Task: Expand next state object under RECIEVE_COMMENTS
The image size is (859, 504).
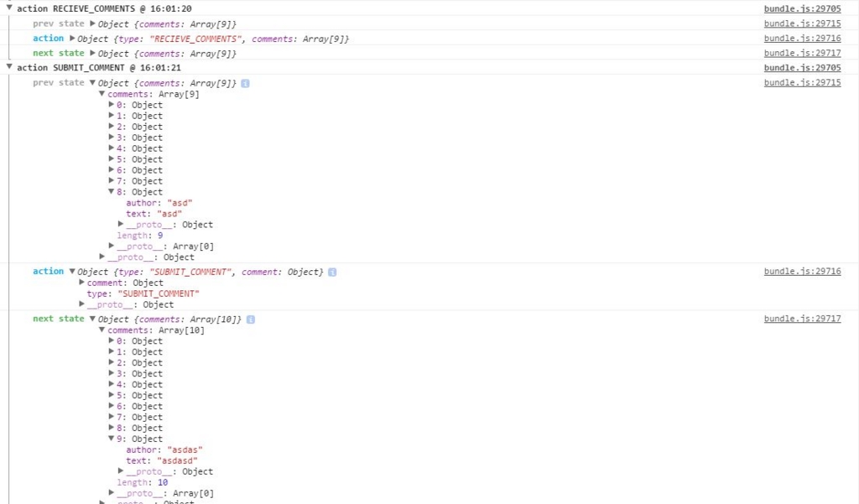Action: tap(92, 53)
